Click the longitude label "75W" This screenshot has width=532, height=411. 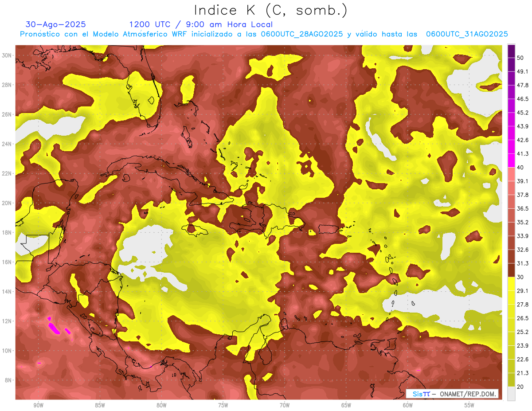coord(223,405)
